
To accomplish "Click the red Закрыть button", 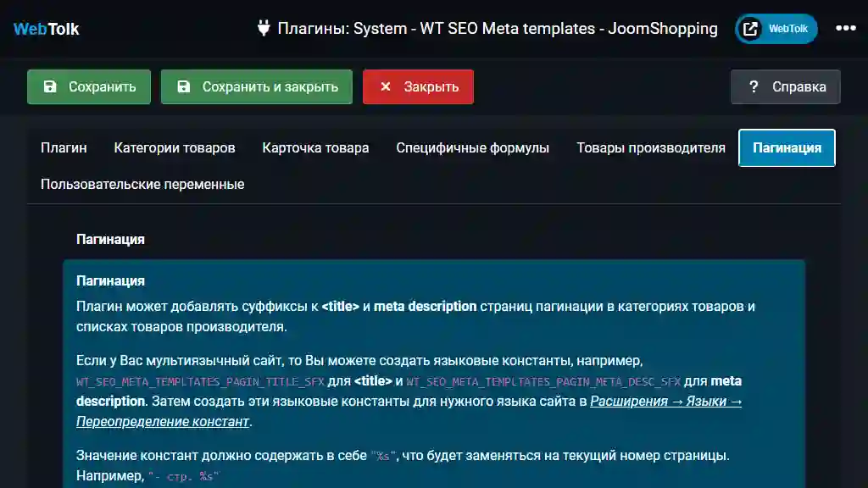I will click(419, 87).
